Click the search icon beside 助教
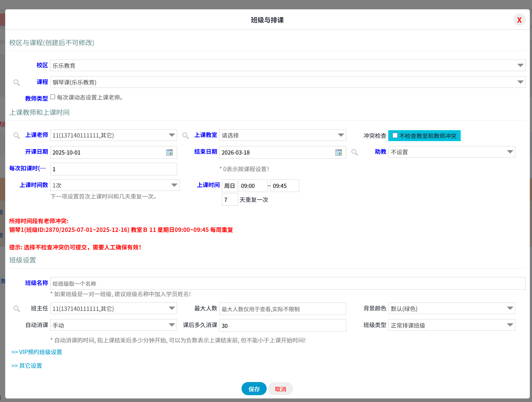 click(355, 152)
